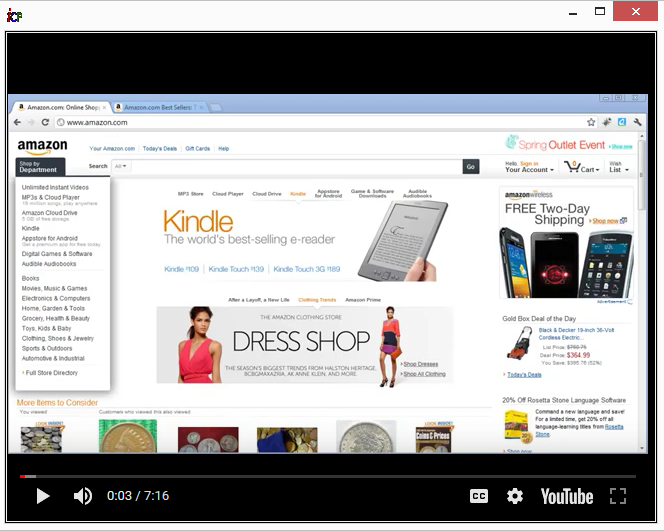Open the video settings gear
Image resolution: width=664 pixels, height=531 pixels.
[515, 496]
